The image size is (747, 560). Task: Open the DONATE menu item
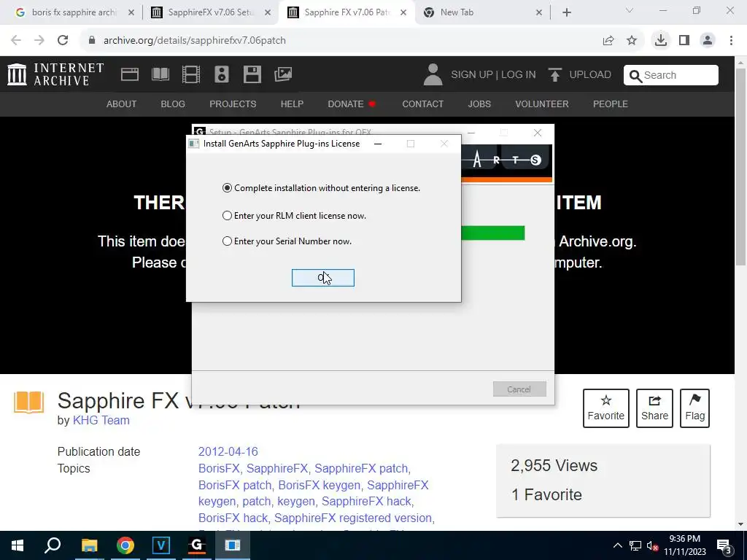click(x=352, y=104)
